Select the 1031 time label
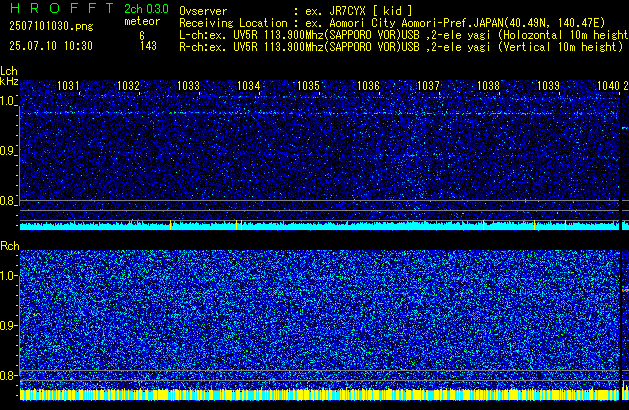The width and height of the screenshot is (629, 410). pos(68,86)
